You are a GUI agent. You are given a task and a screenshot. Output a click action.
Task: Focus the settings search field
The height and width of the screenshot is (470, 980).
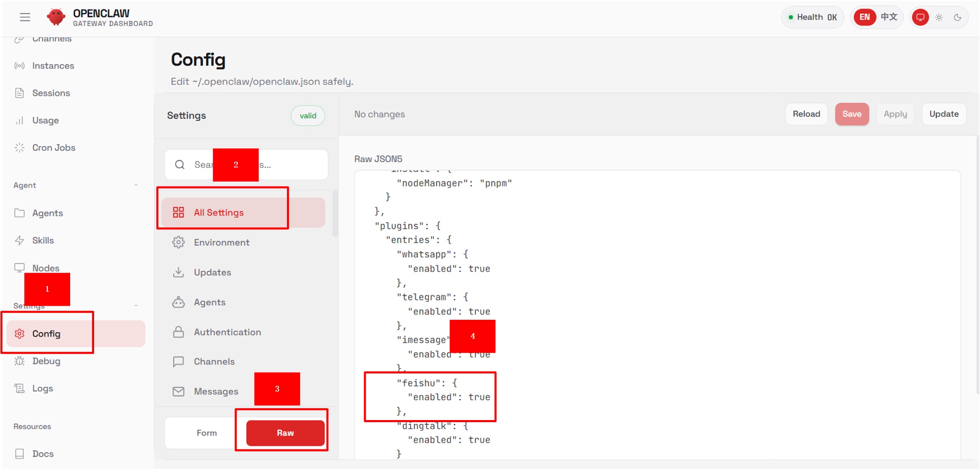pyautogui.click(x=289, y=165)
